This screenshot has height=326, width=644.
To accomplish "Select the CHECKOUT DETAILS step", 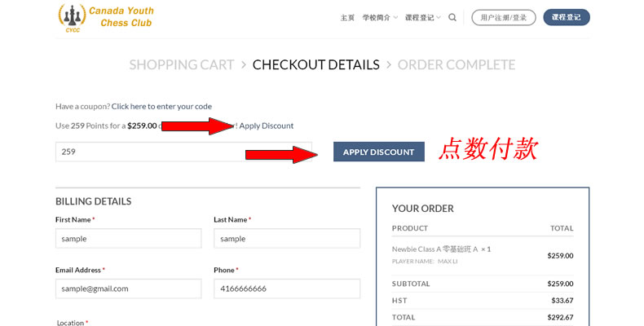I will 315,65.
